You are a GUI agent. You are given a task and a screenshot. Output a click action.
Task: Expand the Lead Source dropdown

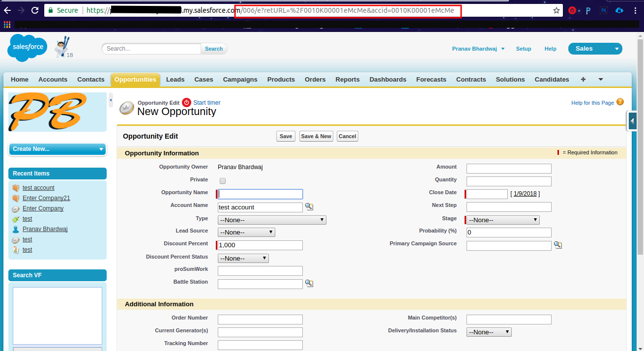(x=246, y=233)
